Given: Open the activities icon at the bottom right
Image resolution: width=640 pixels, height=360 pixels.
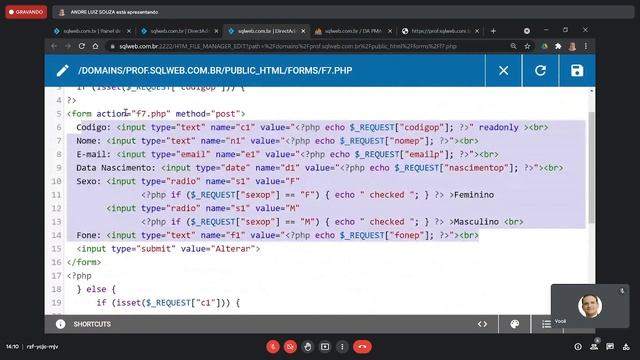Looking at the screenshot, I should 626,347.
